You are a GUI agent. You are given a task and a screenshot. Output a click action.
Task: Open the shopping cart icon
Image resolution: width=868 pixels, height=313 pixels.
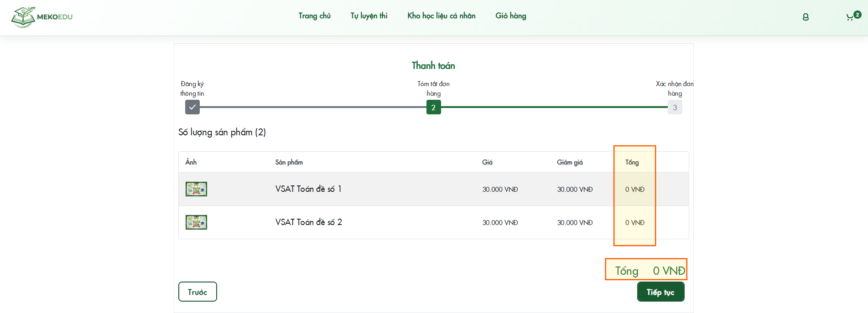point(849,18)
